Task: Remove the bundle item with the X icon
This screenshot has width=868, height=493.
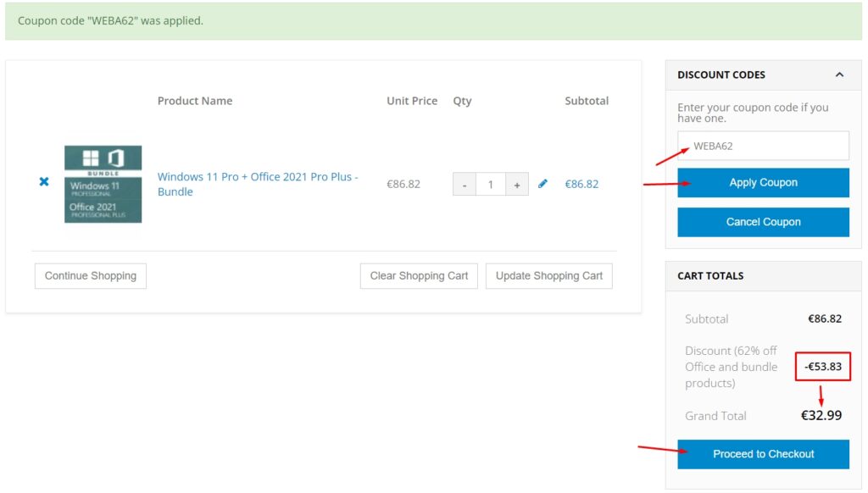Action: [44, 181]
